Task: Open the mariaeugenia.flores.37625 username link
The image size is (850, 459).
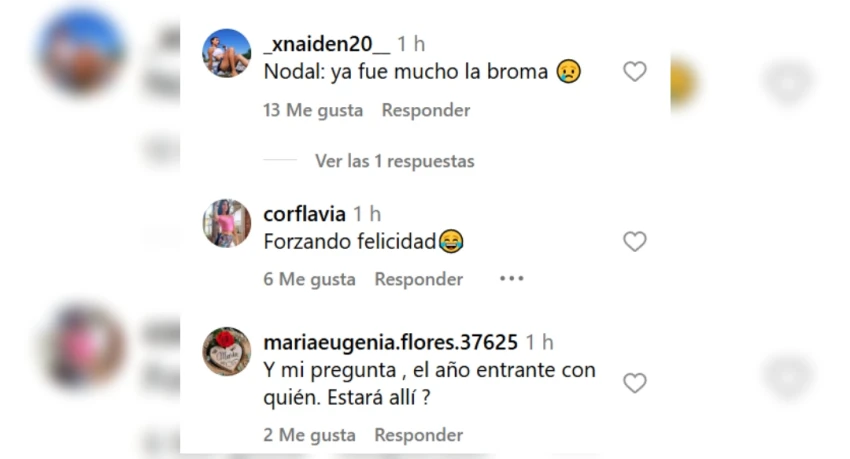Action: coord(390,342)
